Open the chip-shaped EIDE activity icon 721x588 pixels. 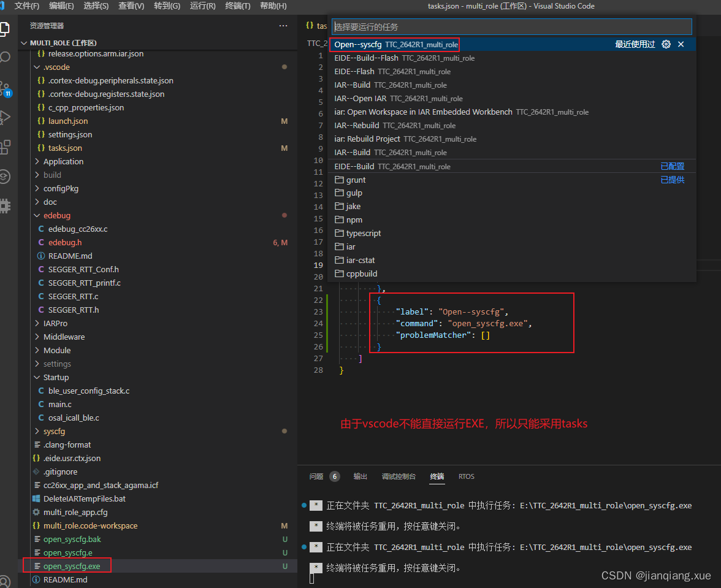[x=5, y=205]
